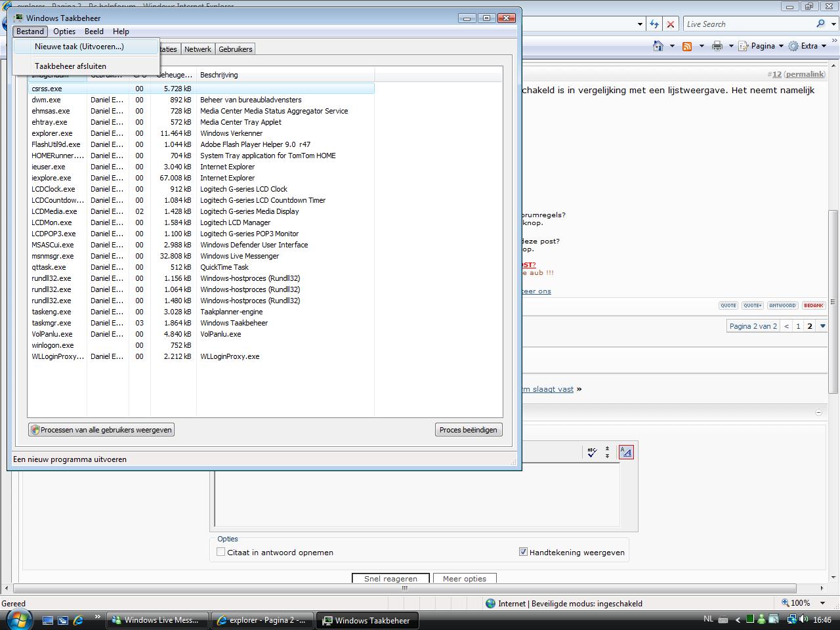Image resolution: width=840 pixels, height=630 pixels.
Task: Click the QUOTE+ button on the forum post
Action: pos(753,305)
